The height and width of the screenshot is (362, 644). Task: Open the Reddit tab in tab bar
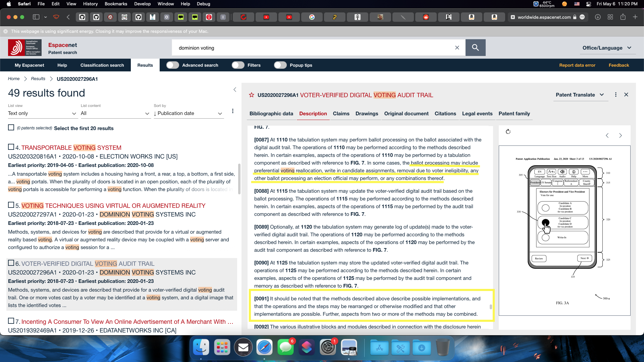pyautogui.click(x=426, y=17)
